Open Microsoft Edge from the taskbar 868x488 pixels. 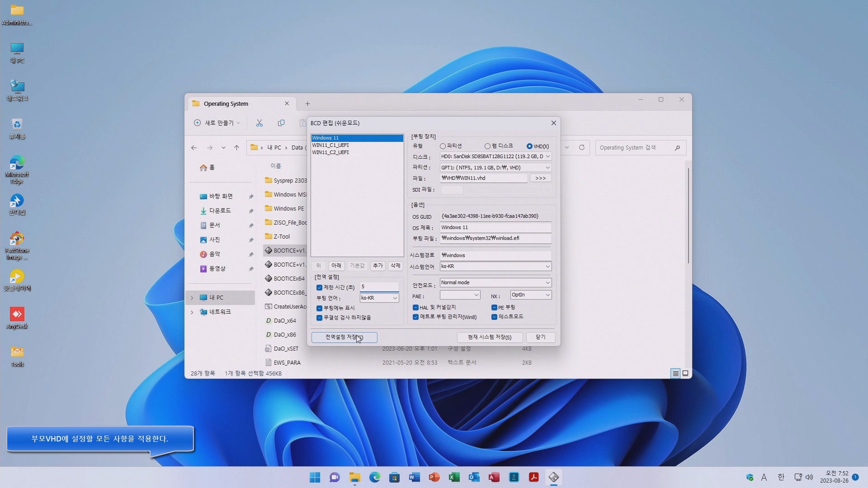click(x=374, y=477)
